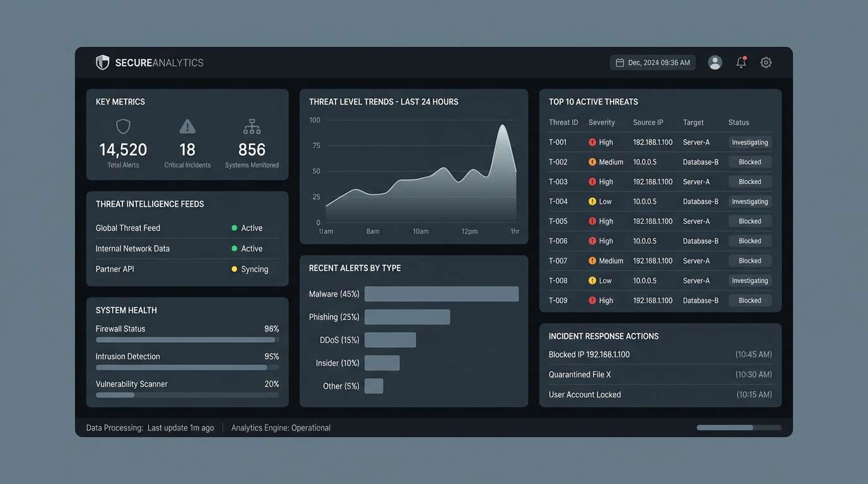Select the Blocked IP 192.168.1.100 action entry

660,354
